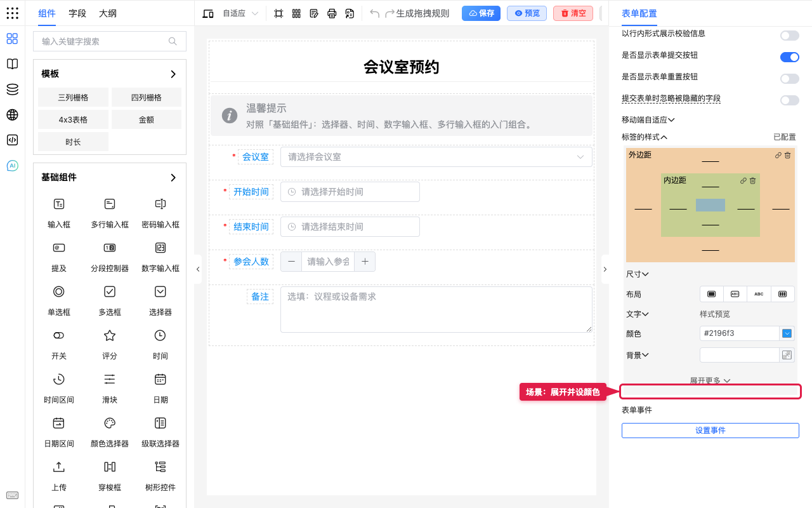This screenshot has height=508, width=812.
Task: Expand the 移动端自适应 section
Action: 648,119
